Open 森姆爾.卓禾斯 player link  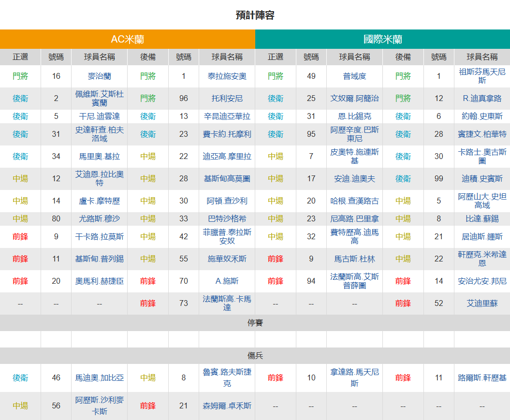(227, 406)
